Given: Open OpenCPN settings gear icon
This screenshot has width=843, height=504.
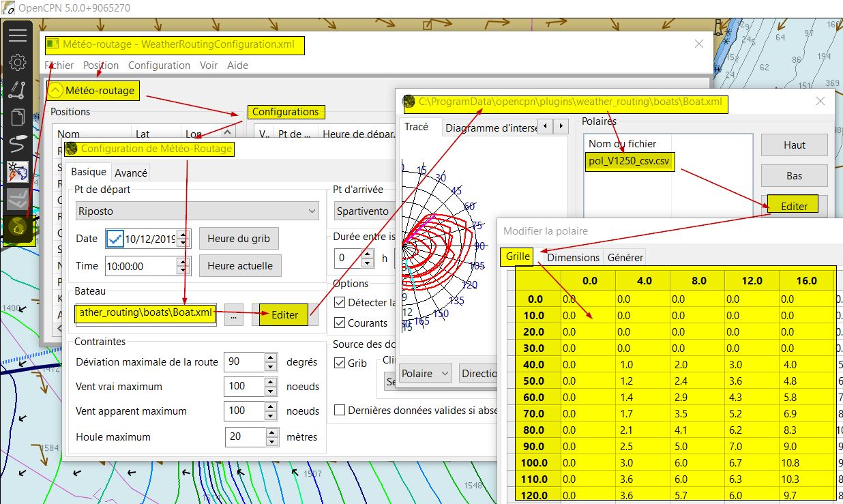Looking at the screenshot, I should 18,63.
